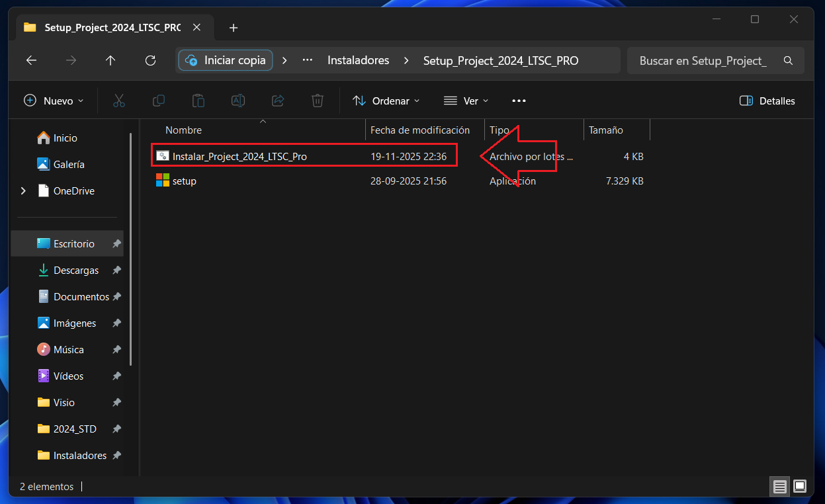This screenshot has width=825, height=504.
Task: Switch to details list view icon
Action: [x=780, y=487]
